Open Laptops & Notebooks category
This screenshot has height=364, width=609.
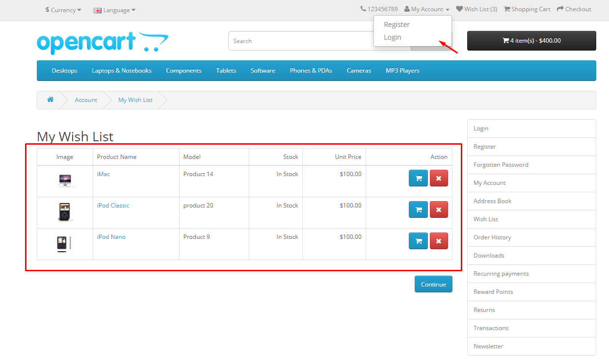point(122,71)
